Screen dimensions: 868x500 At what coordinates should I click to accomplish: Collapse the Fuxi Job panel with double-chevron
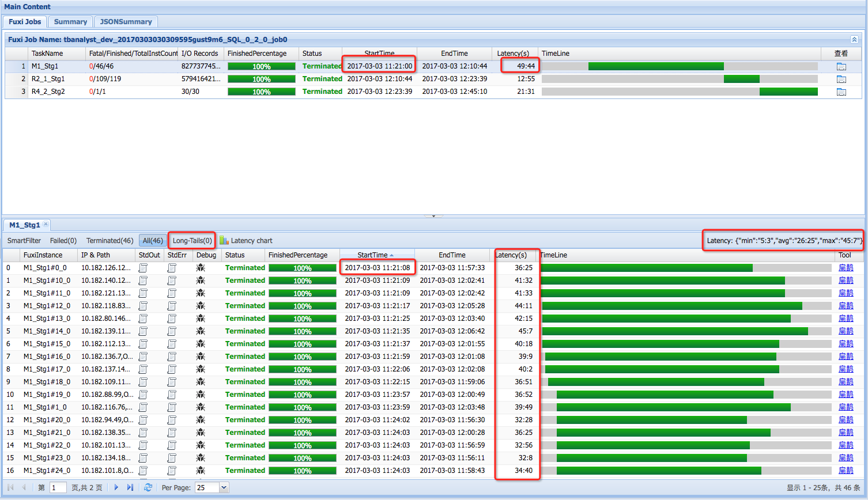coord(855,39)
